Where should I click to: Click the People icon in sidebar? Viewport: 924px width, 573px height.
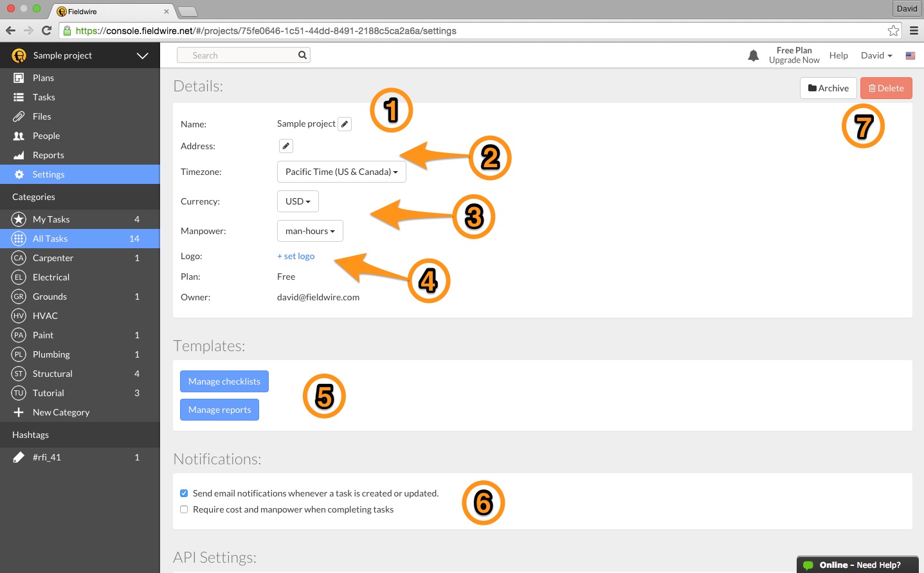click(x=19, y=136)
